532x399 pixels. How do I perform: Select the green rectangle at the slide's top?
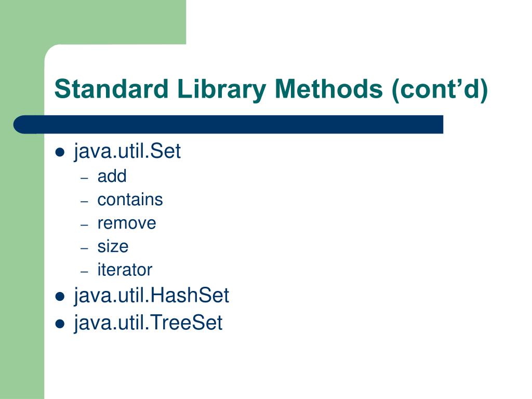(93, 22)
